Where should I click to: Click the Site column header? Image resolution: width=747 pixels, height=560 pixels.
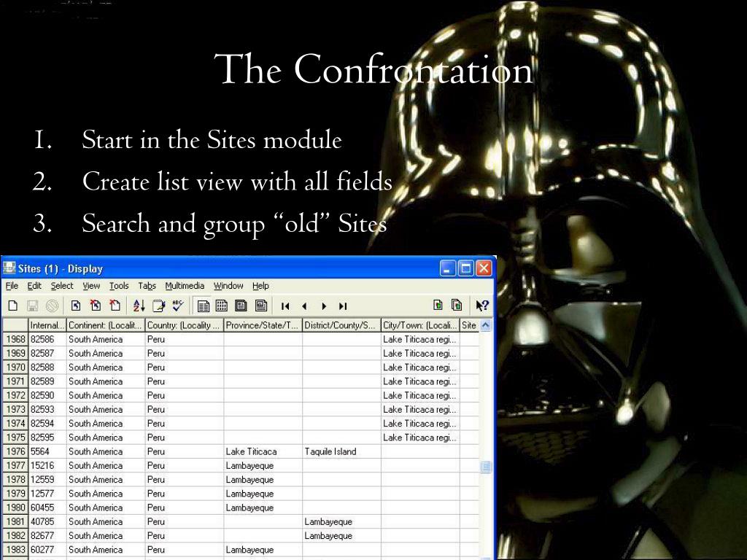pyautogui.click(x=469, y=325)
